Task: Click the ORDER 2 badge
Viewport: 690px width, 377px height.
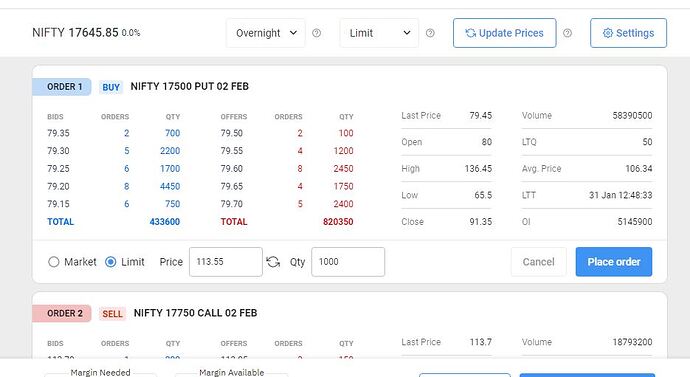Action: (x=62, y=313)
